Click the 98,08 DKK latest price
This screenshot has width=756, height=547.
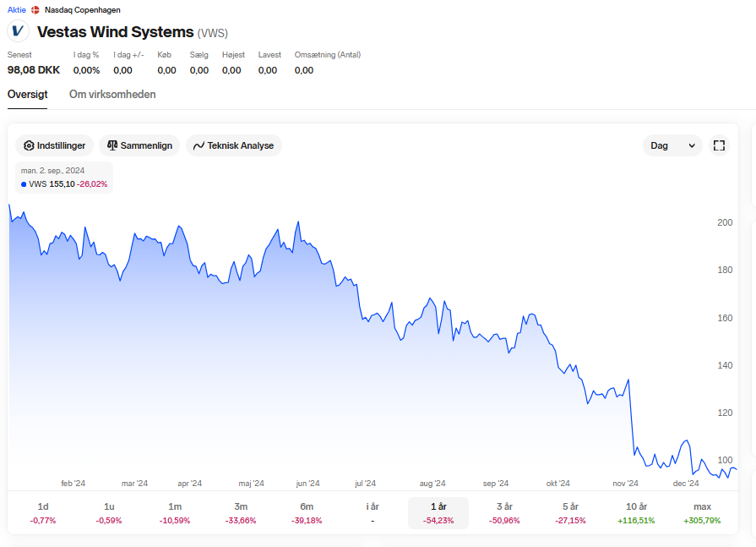34,70
